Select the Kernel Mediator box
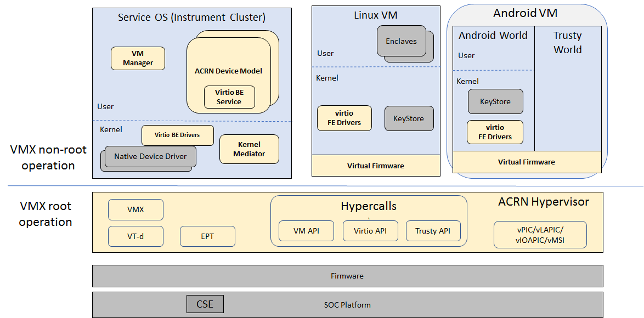 (249, 149)
